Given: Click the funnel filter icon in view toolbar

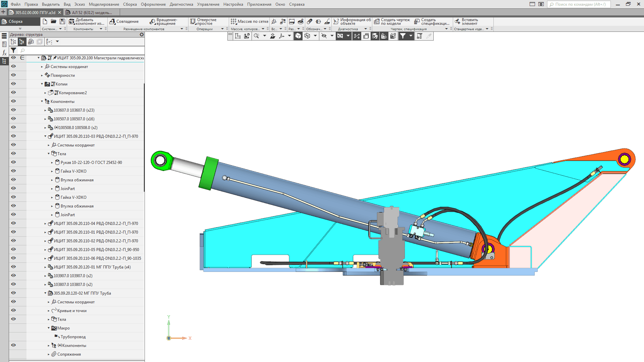Looking at the screenshot, I should (x=403, y=36).
